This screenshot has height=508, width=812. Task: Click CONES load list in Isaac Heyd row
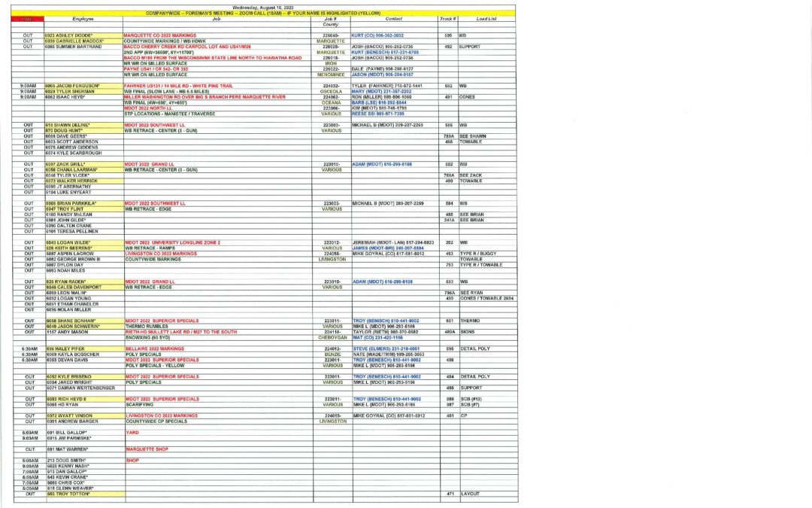coord(467,97)
